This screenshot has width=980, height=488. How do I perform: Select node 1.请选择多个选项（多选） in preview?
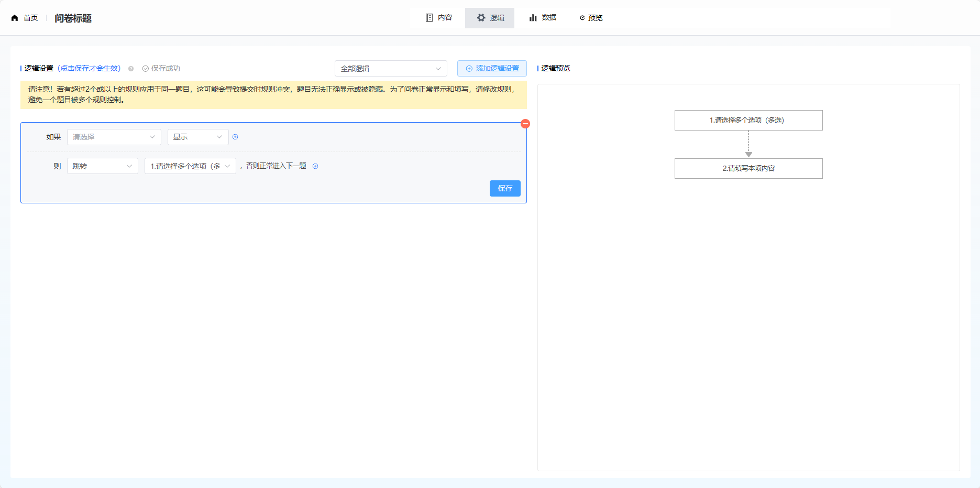click(x=748, y=120)
